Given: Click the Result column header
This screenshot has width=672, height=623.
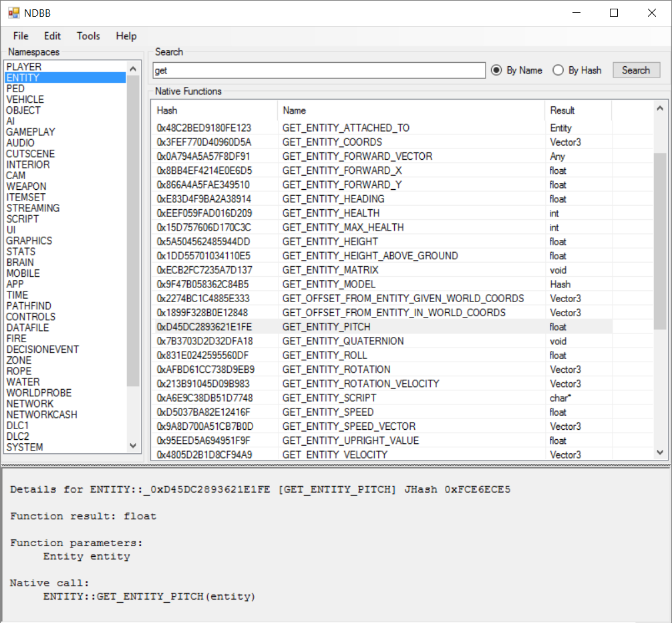Looking at the screenshot, I should (578, 110).
